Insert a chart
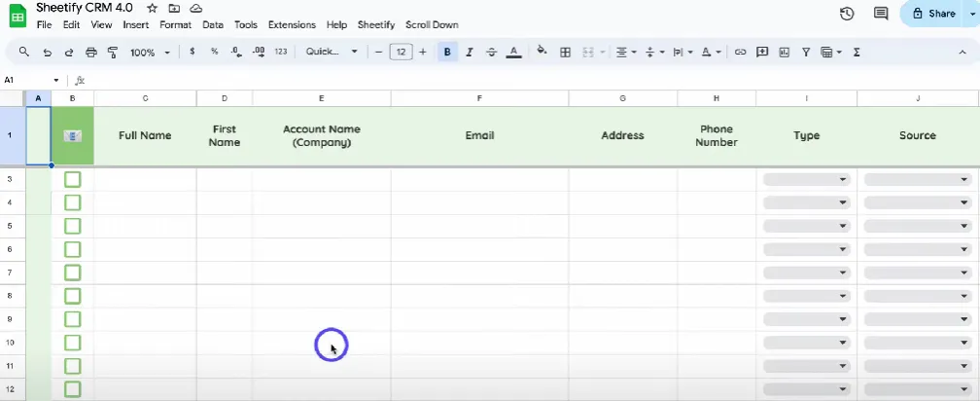 [785, 52]
